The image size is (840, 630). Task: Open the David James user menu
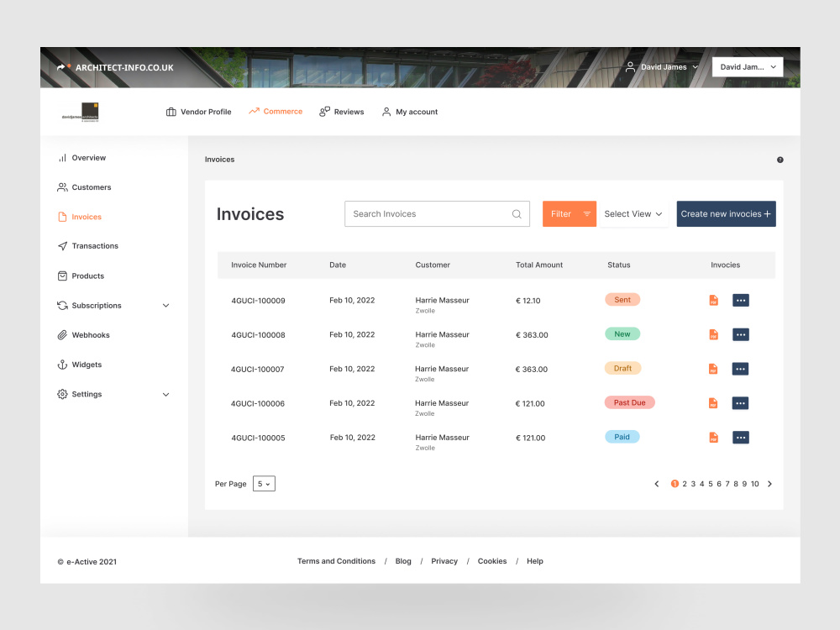click(x=662, y=67)
